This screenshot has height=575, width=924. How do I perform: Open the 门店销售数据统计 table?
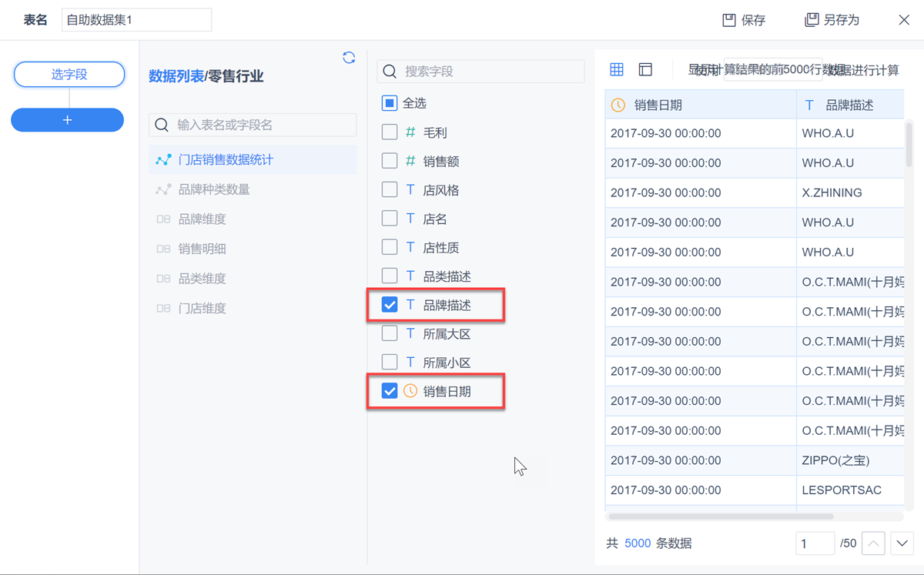(226, 160)
